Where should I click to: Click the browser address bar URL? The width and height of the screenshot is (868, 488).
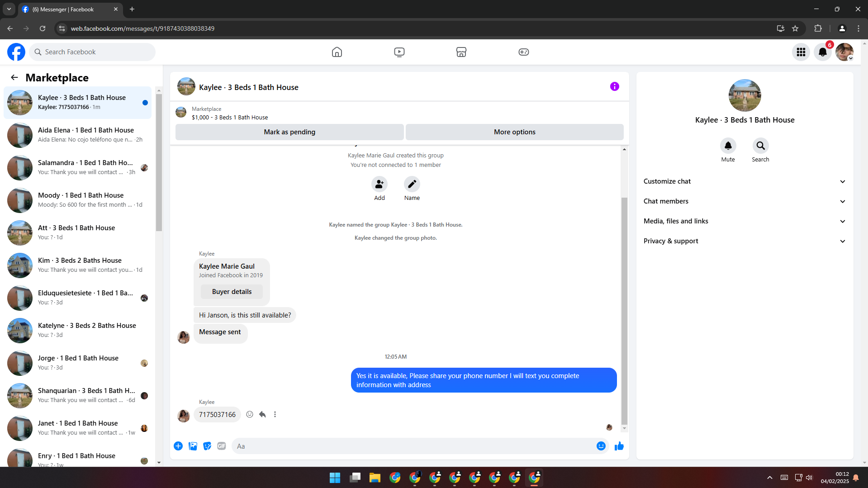(142, 28)
